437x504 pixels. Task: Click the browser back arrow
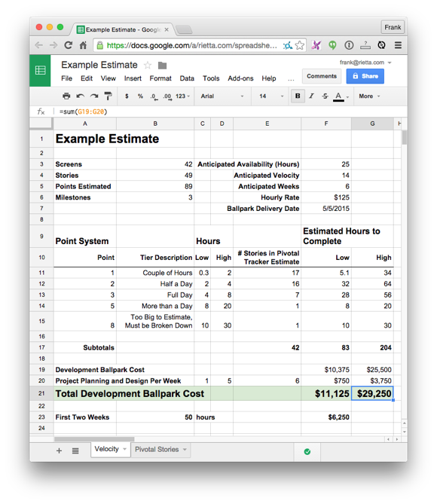tap(39, 45)
